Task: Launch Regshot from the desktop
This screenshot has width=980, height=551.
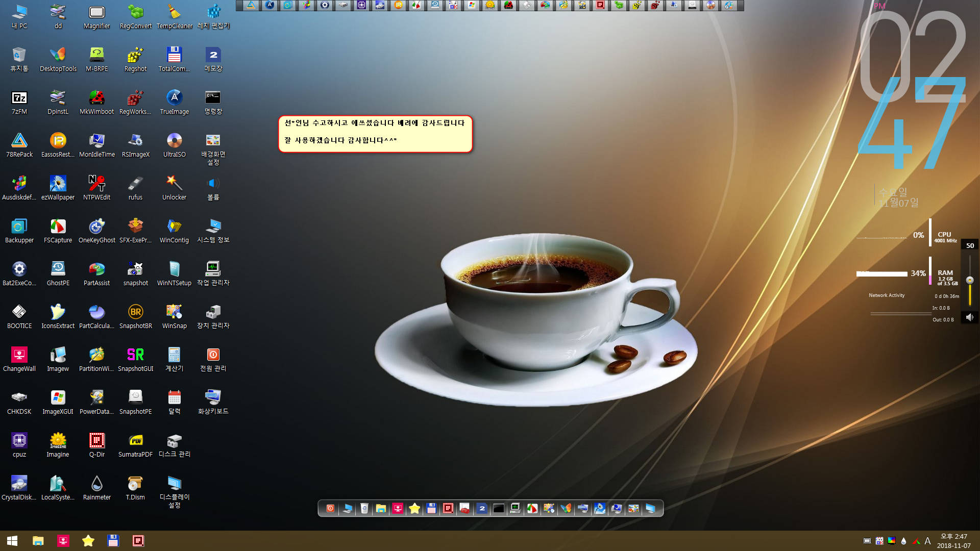Action: coord(136,59)
